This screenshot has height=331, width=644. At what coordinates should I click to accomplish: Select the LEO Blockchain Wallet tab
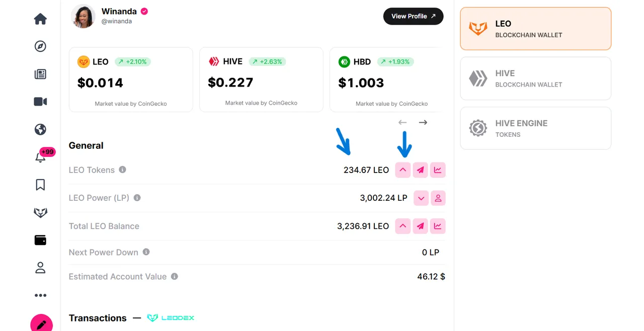point(536,29)
